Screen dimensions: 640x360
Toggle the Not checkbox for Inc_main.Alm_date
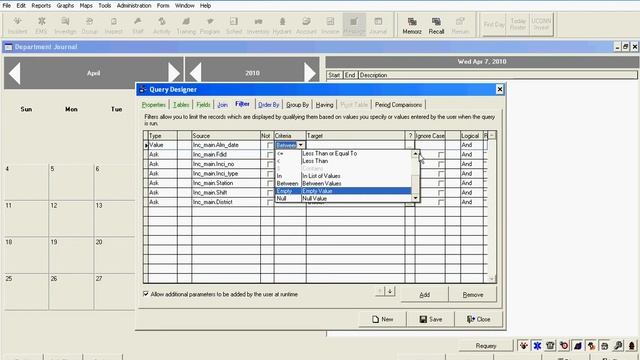click(269, 145)
